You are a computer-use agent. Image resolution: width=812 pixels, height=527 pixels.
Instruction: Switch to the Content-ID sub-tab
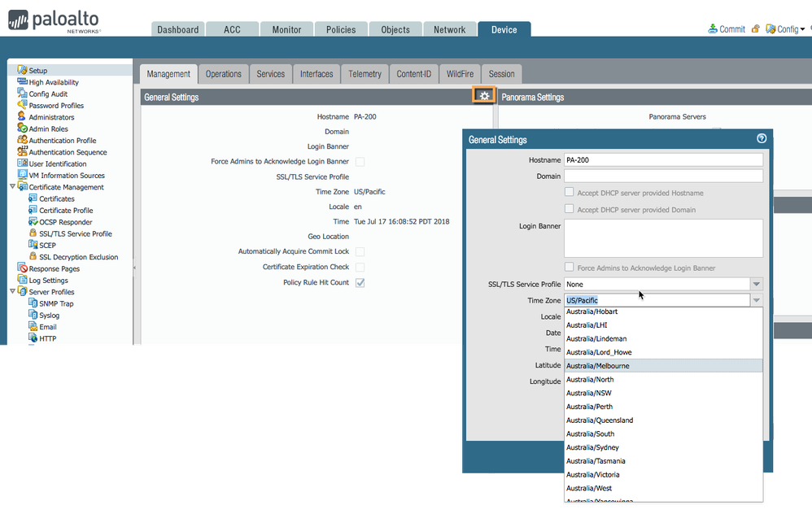pos(414,74)
